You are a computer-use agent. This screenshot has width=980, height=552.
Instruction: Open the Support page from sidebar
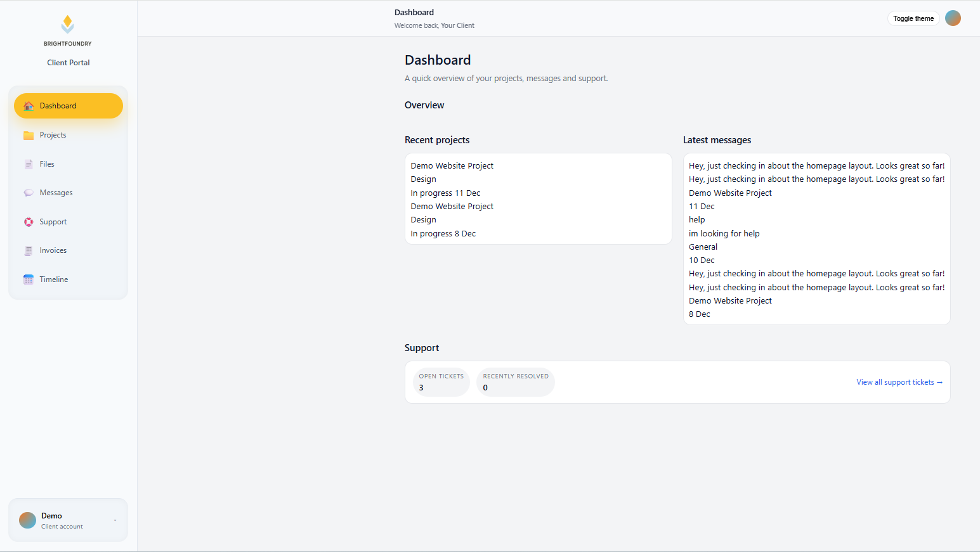[69, 222]
